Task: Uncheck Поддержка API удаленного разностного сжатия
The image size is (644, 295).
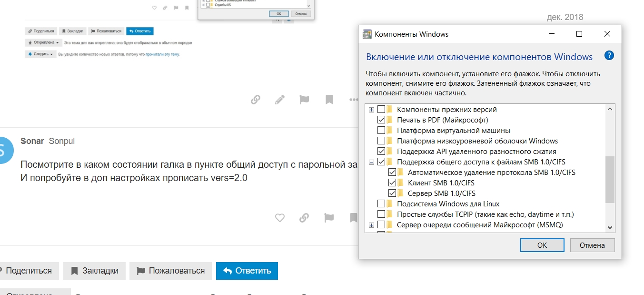Action: point(381,152)
